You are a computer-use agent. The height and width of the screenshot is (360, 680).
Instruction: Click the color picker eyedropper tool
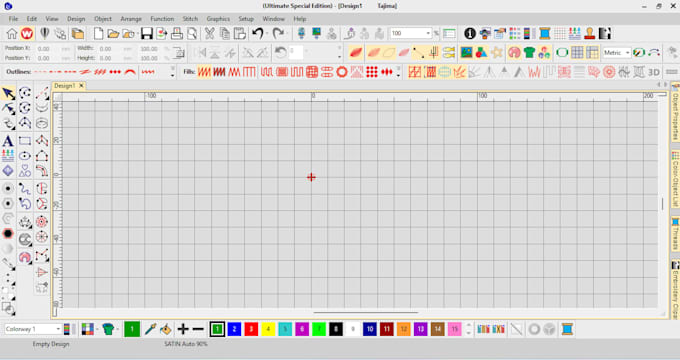[150, 329]
